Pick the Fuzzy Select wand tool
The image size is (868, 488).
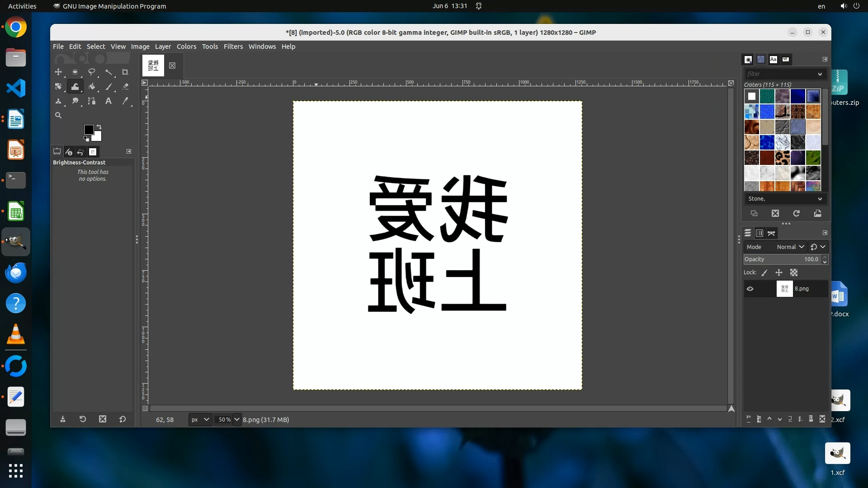(108, 72)
